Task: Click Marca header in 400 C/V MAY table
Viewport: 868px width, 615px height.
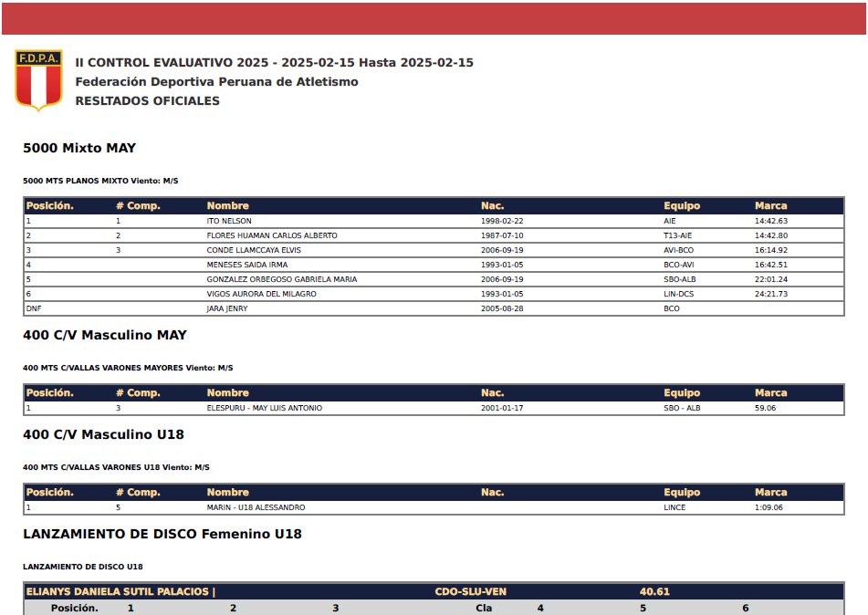Action: pos(770,392)
